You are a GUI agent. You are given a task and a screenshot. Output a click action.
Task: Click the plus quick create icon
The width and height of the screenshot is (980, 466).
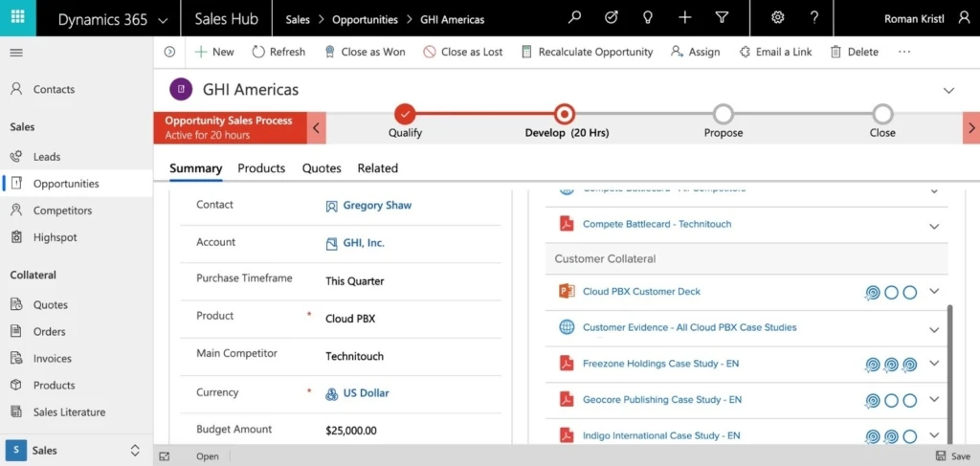[x=685, y=18]
